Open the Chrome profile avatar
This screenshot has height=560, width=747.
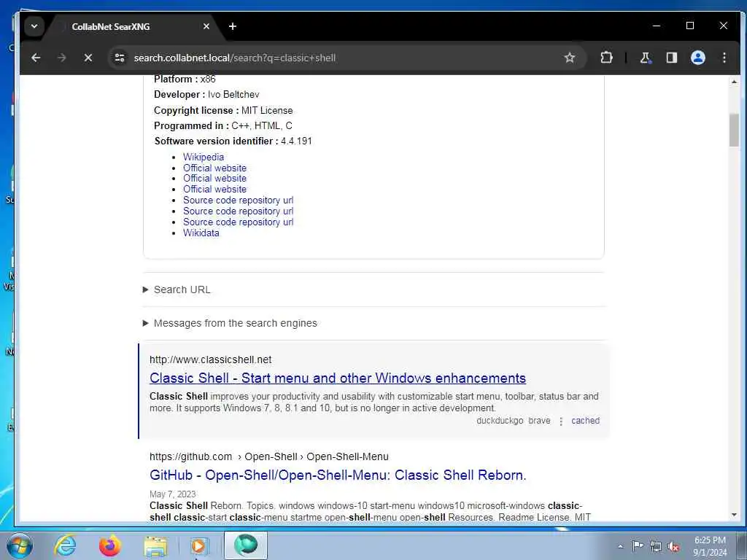tap(698, 58)
